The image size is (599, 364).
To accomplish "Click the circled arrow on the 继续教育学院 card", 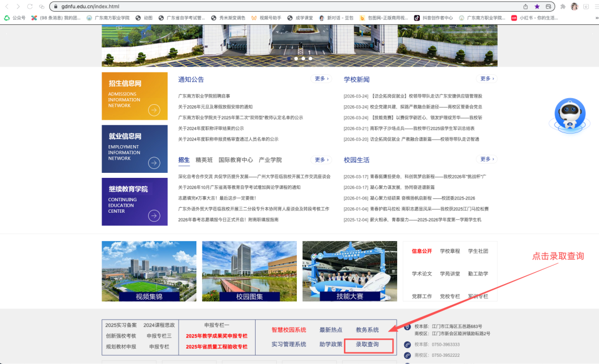I will point(154,216).
